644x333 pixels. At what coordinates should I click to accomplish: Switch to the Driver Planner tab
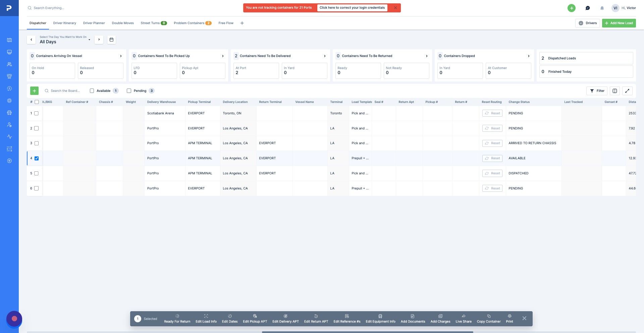coord(94,23)
